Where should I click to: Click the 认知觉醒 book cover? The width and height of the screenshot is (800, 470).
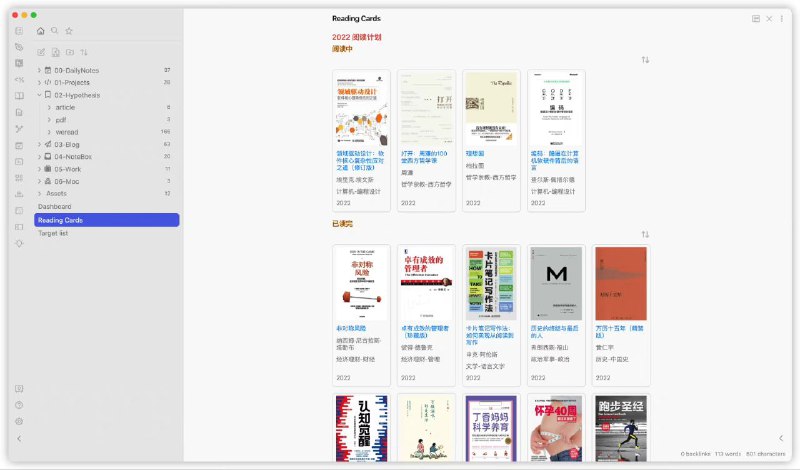click(x=361, y=428)
